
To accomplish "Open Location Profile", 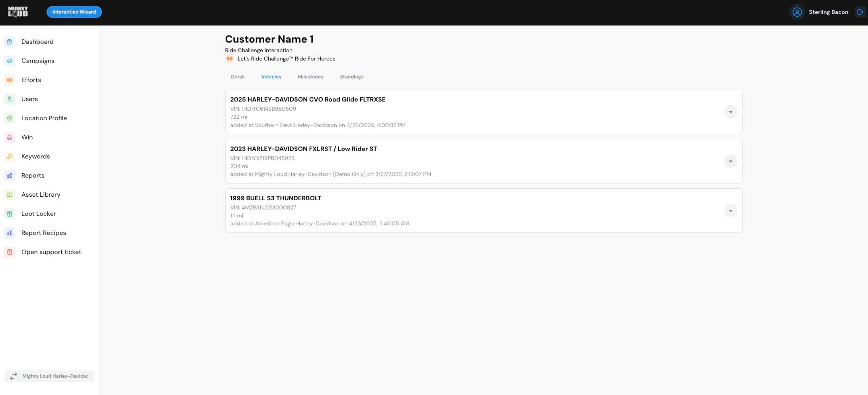I will point(44,118).
